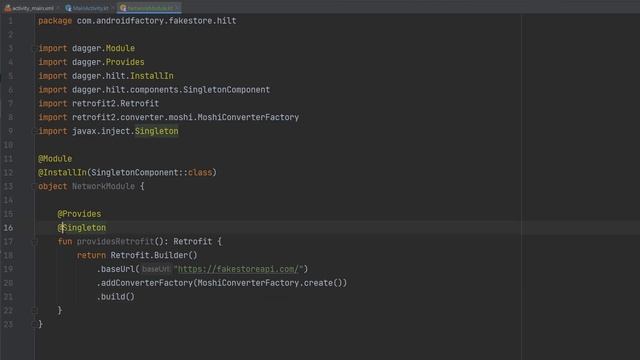Click the fold marker at end of imports line 9
The image size is (640, 360).
35,131
